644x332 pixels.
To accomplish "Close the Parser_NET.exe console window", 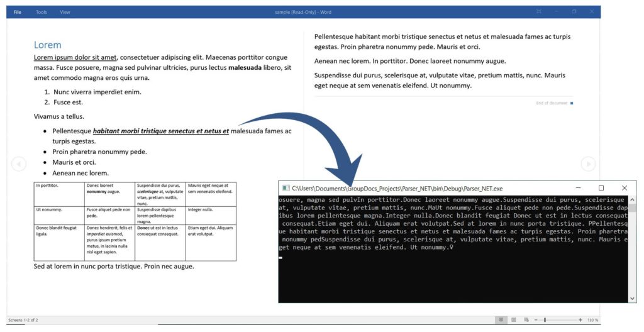I will click(x=624, y=188).
